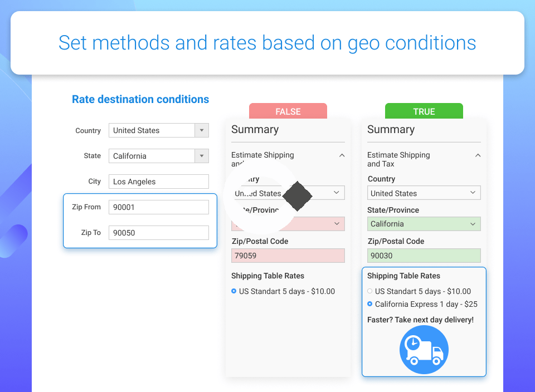Select US Standart 5 days in FALSE summary
The image size is (535, 392).
click(234, 291)
